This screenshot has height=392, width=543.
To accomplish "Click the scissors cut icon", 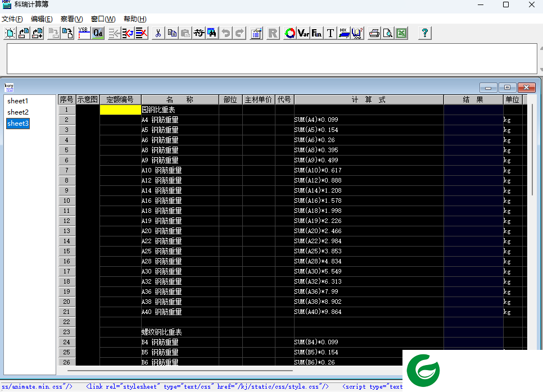I will (159, 33).
